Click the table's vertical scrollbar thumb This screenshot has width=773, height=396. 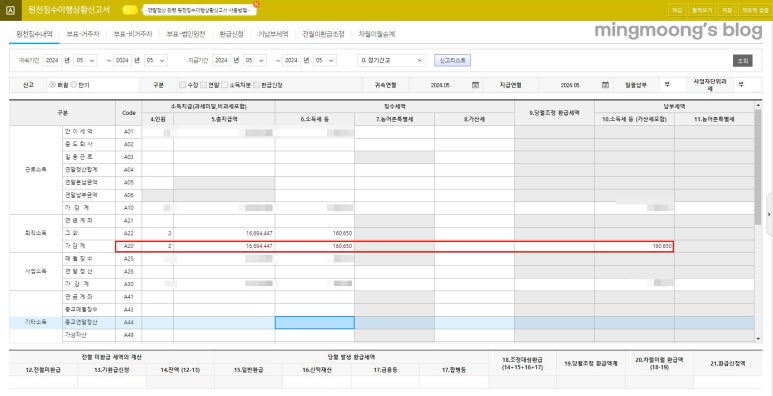[x=758, y=168]
